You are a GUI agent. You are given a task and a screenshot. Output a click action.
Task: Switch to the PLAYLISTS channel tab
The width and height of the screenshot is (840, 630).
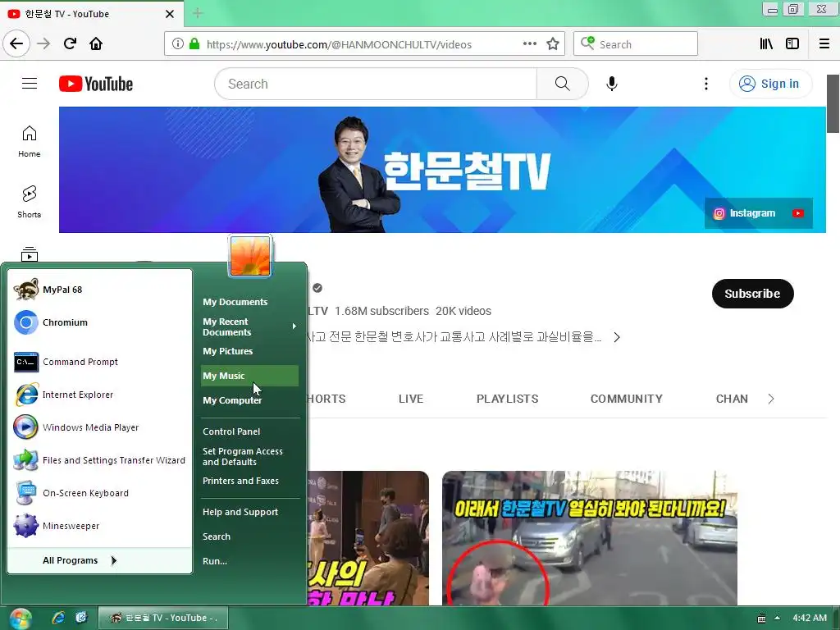pyautogui.click(x=507, y=399)
